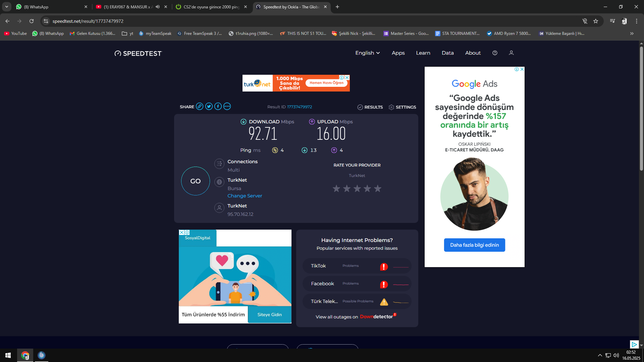Click the Change Server link
Viewport: 644px width, 362px height.
[x=245, y=196]
